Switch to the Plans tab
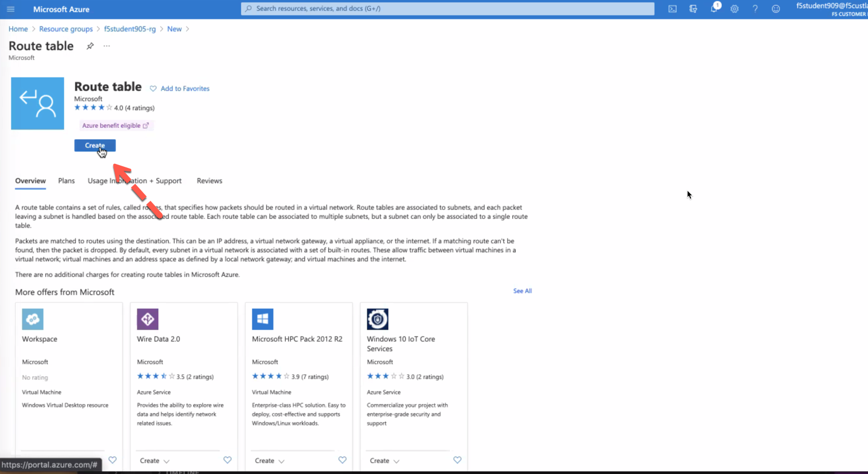 click(x=66, y=181)
